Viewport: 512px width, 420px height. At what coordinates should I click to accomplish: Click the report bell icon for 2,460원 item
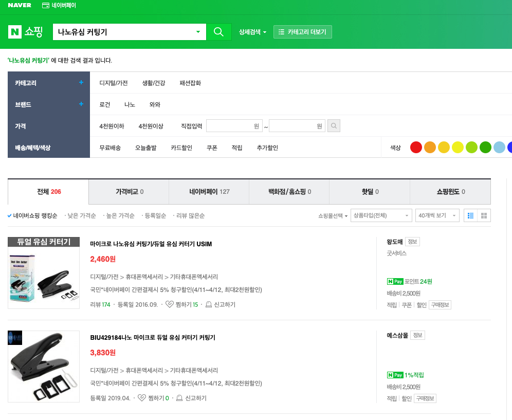(x=208, y=305)
